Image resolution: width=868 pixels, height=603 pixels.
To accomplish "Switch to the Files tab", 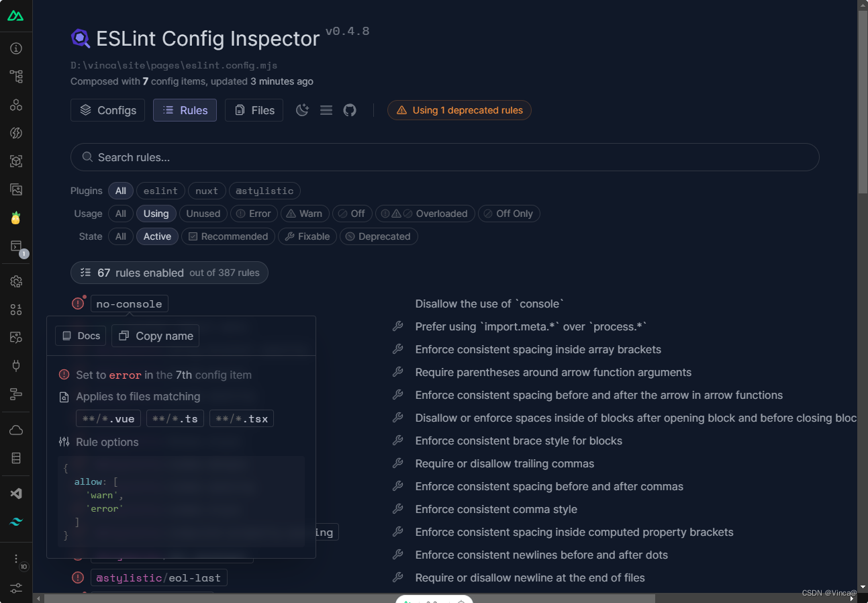I will 254,110.
